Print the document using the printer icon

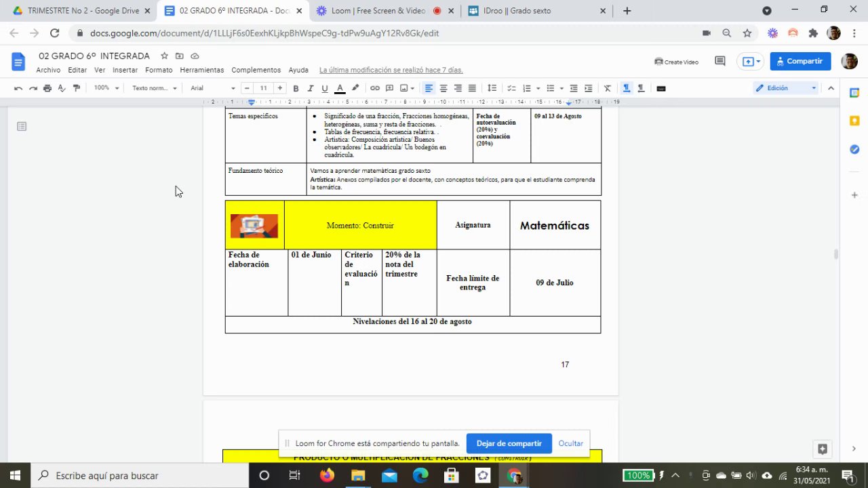47,88
